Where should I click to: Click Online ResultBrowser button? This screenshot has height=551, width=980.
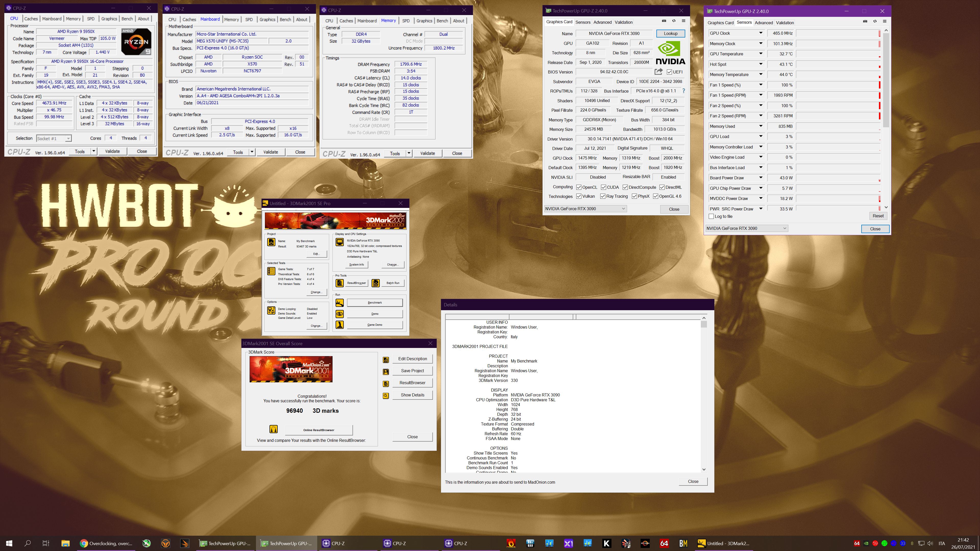click(319, 430)
